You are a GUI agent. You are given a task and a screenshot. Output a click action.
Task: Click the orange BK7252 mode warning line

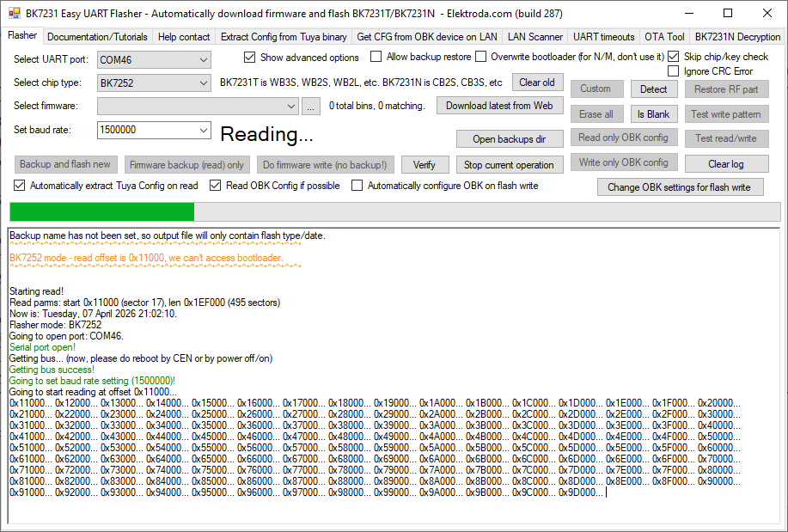coord(146,258)
